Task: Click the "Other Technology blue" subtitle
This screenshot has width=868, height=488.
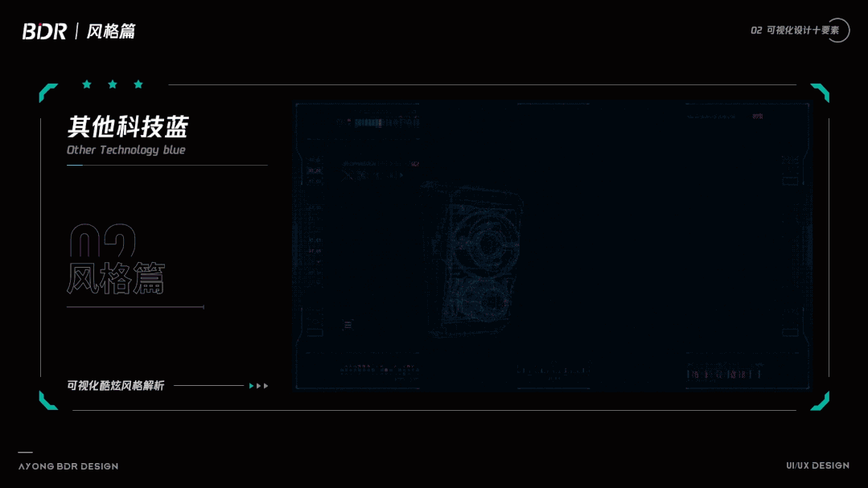Action: click(x=125, y=150)
